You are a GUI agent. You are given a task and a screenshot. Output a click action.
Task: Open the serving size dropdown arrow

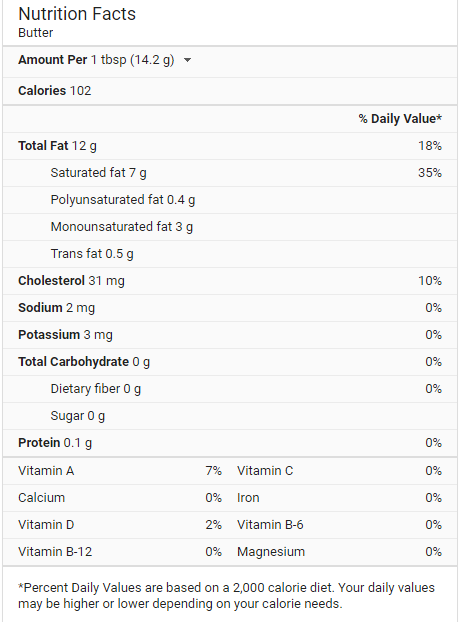188,60
